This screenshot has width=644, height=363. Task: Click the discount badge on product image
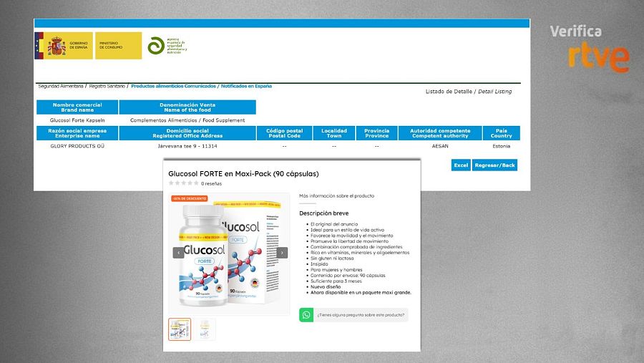(x=190, y=198)
